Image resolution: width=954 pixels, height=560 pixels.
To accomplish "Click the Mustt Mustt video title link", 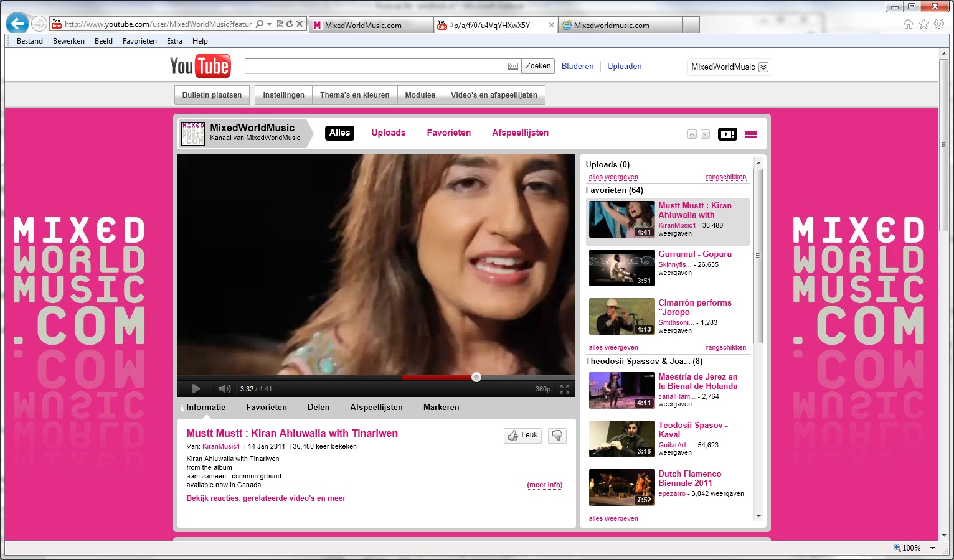I will pyautogui.click(x=292, y=433).
